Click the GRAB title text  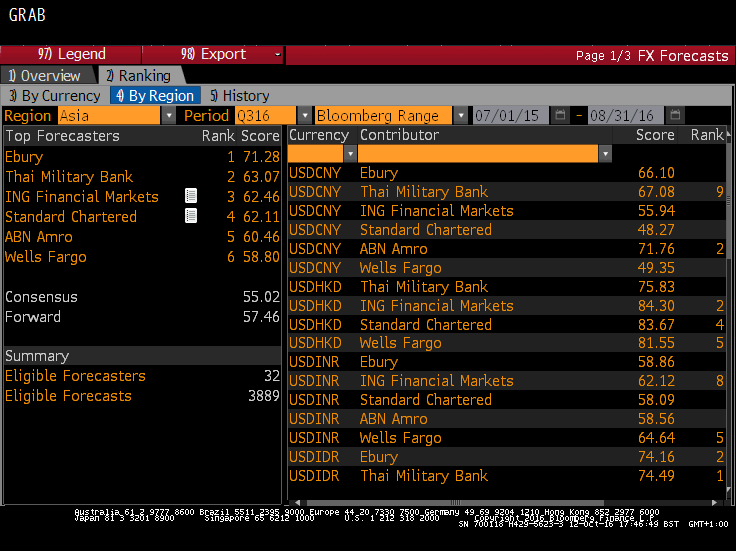pos(27,15)
